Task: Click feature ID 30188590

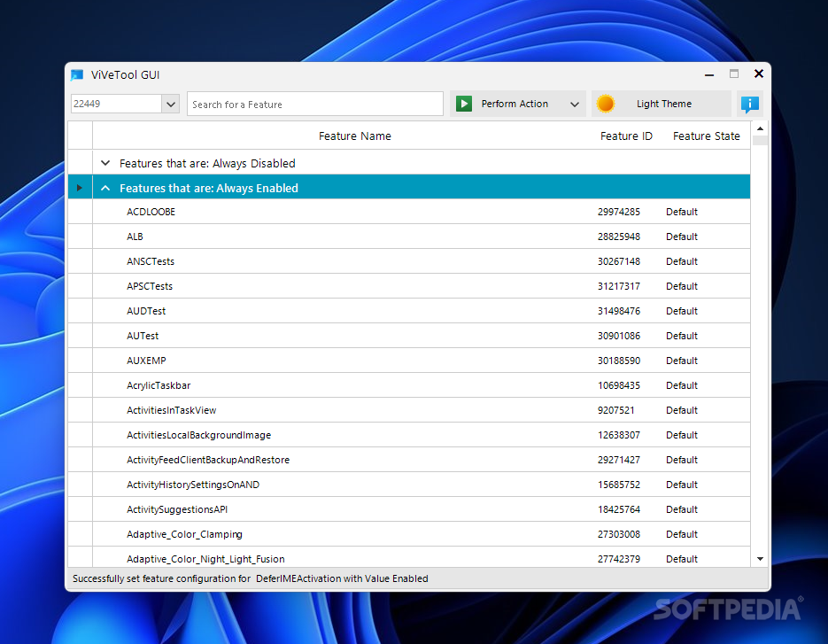Action: tap(618, 361)
